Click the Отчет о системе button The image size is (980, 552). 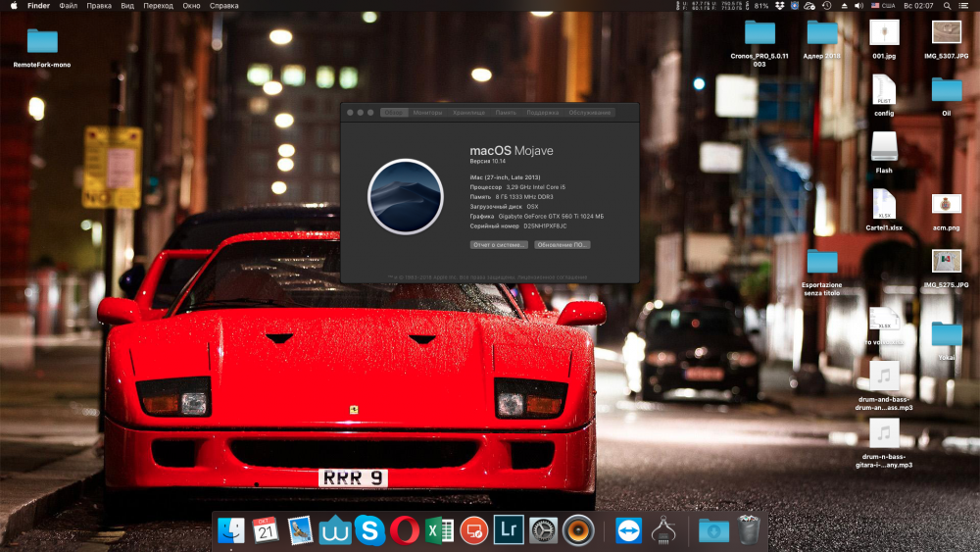click(499, 245)
